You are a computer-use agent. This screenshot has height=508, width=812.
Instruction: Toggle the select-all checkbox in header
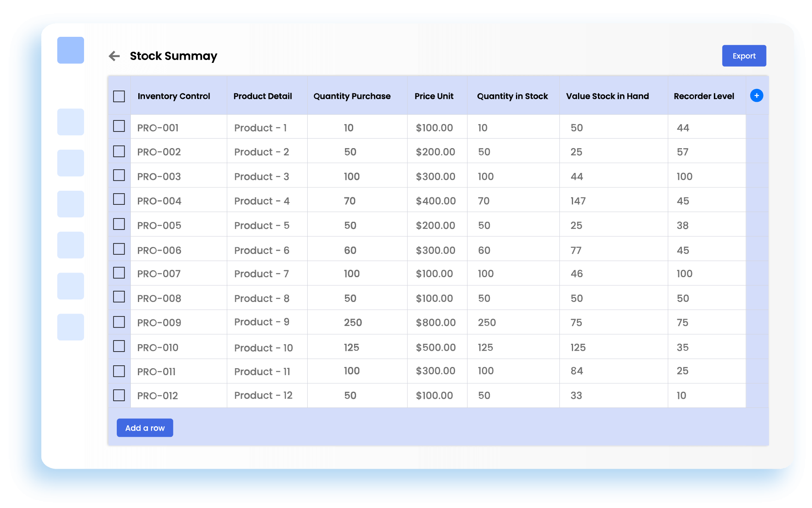point(119,96)
